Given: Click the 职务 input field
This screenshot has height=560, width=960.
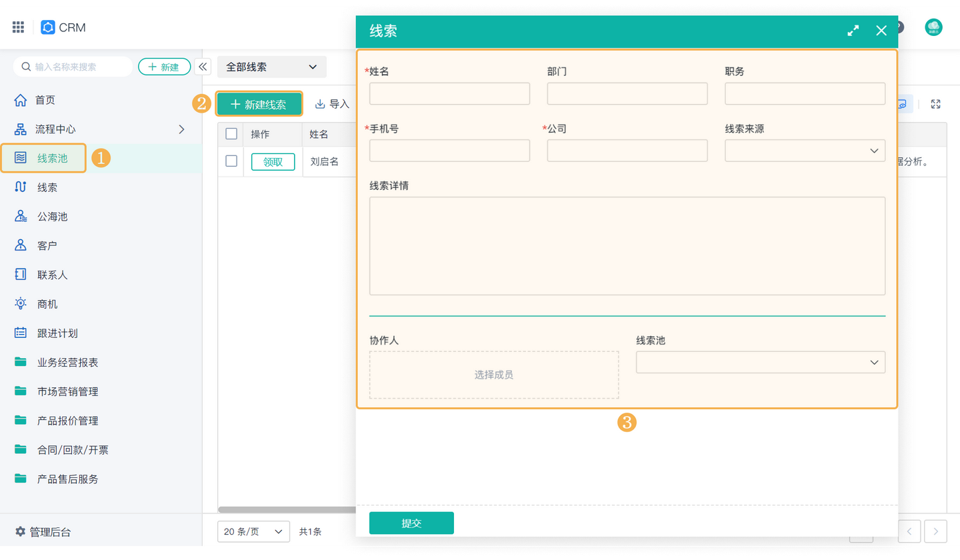Looking at the screenshot, I should pos(805,93).
